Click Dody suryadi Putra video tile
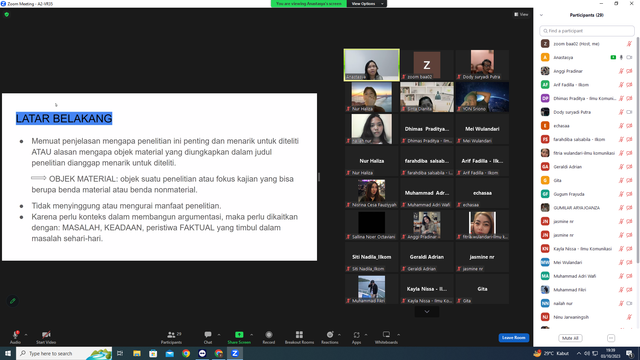The width and height of the screenshot is (640, 360). tap(482, 64)
